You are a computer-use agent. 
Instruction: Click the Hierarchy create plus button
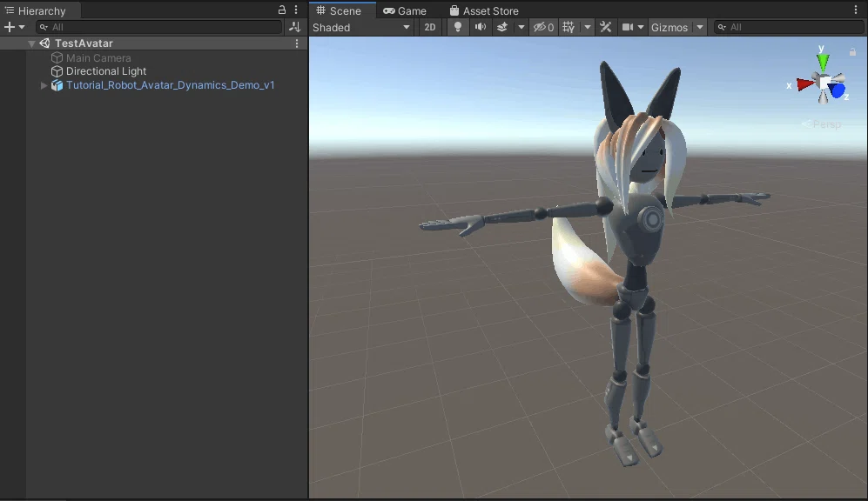click(10, 27)
